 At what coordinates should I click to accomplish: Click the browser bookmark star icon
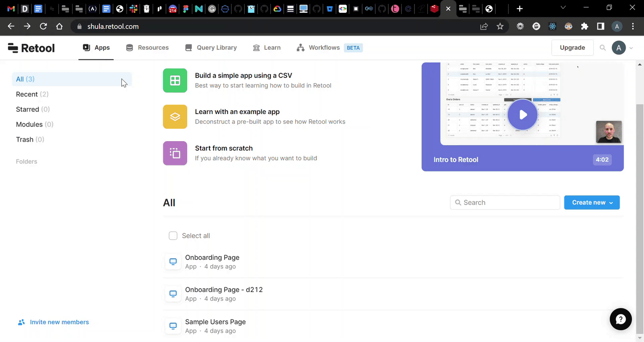pyautogui.click(x=500, y=27)
